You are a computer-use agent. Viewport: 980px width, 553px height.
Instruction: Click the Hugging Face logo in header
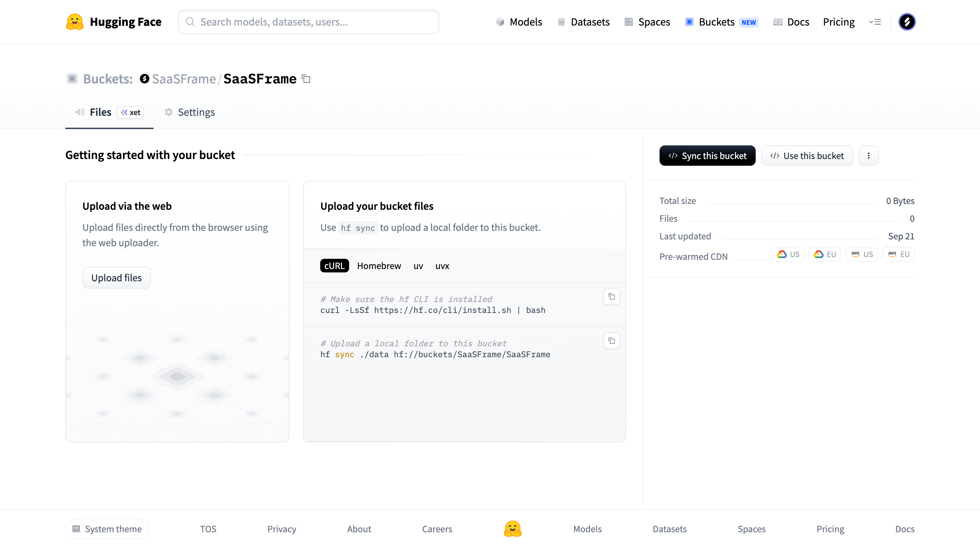pyautogui.click(x=113, y=22)
